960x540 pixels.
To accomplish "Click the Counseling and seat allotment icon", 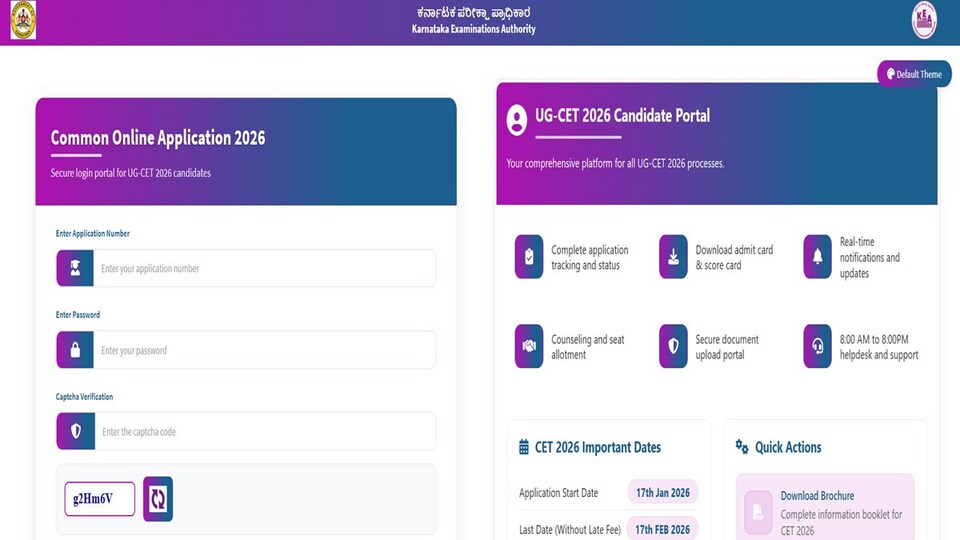I will click(529, 347).
